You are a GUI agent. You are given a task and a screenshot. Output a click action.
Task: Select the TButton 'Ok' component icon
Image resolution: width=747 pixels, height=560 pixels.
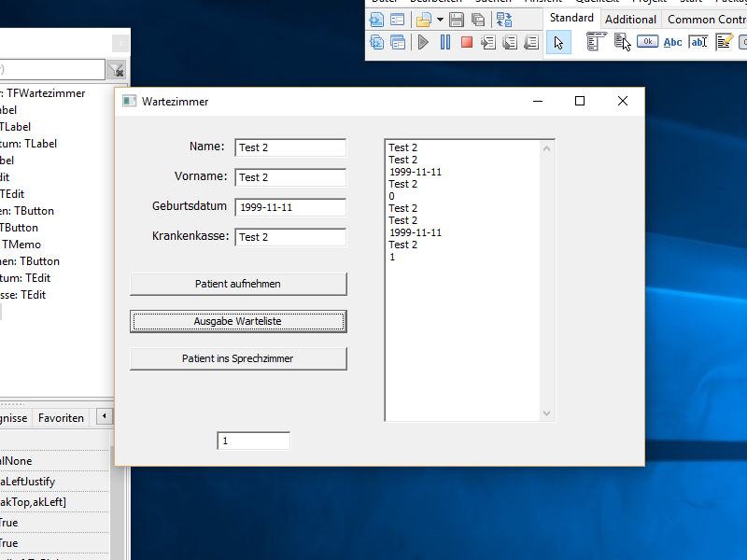tap(647, 42)
